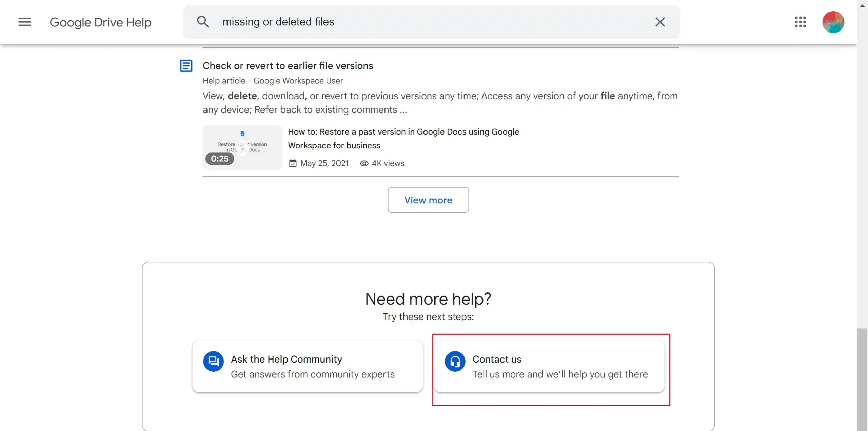Click the '4K views' text
This screenshot has width=868, height=431.
point(388,163)
